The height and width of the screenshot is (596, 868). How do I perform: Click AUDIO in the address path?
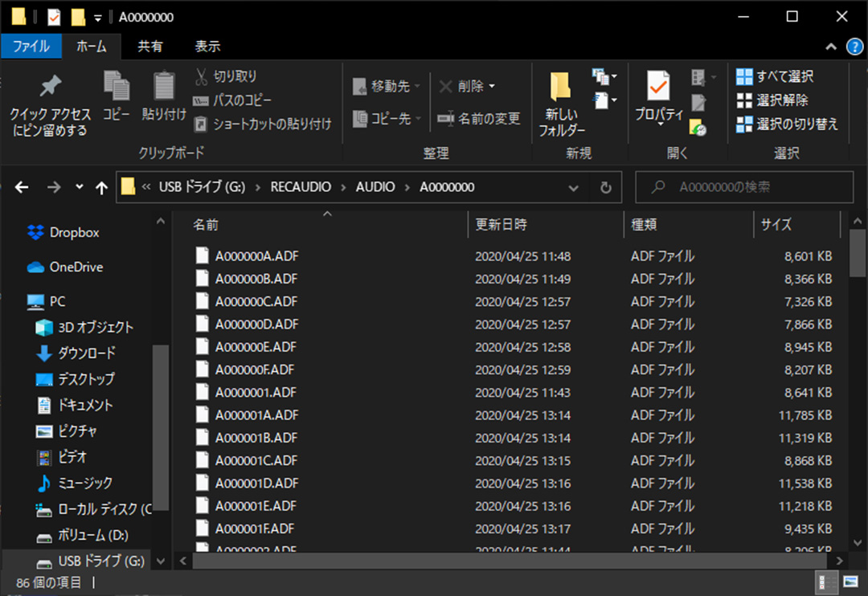(375, 187)
